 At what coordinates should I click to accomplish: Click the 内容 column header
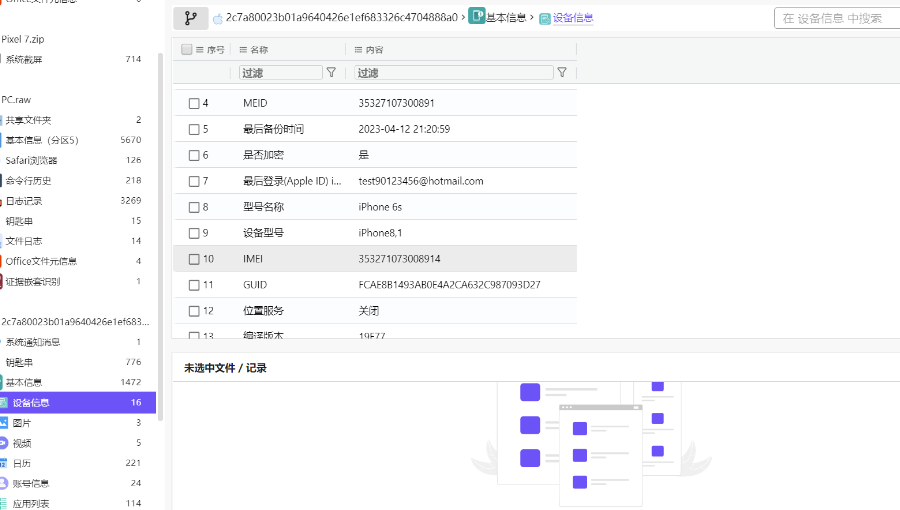(x=374, y=50)
